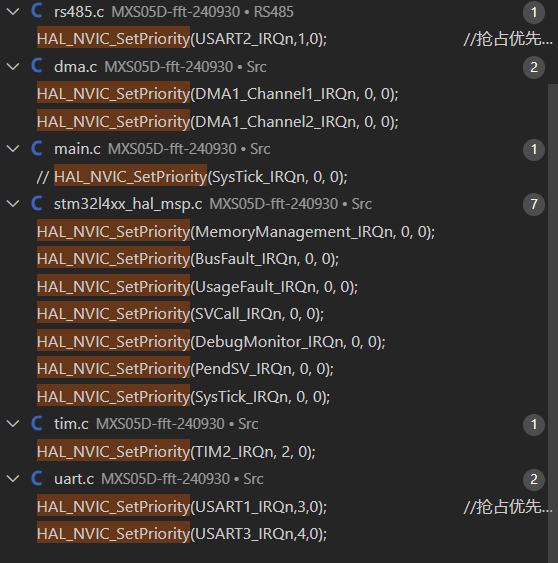Collapse the tim.c results chevron
The image size is (558, 563).
[x=13, y=424]
